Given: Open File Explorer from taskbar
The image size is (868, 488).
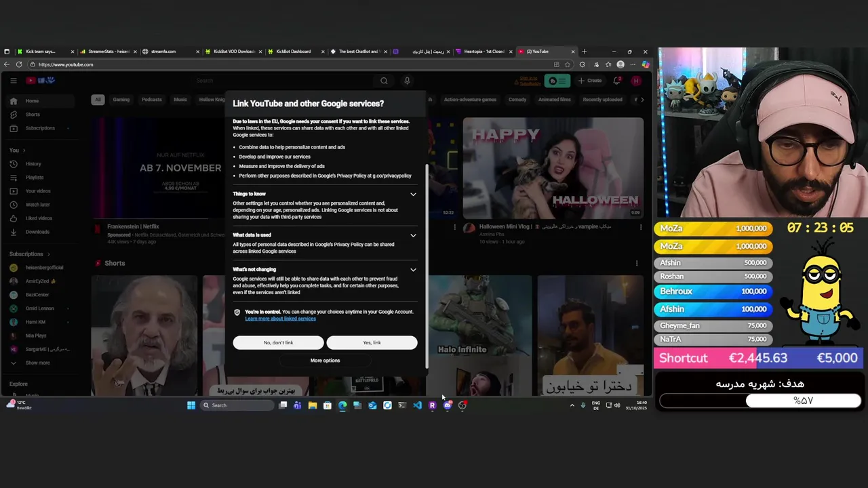Looking at the screenshot, I should pyautogui.click(x=313, y=405).
